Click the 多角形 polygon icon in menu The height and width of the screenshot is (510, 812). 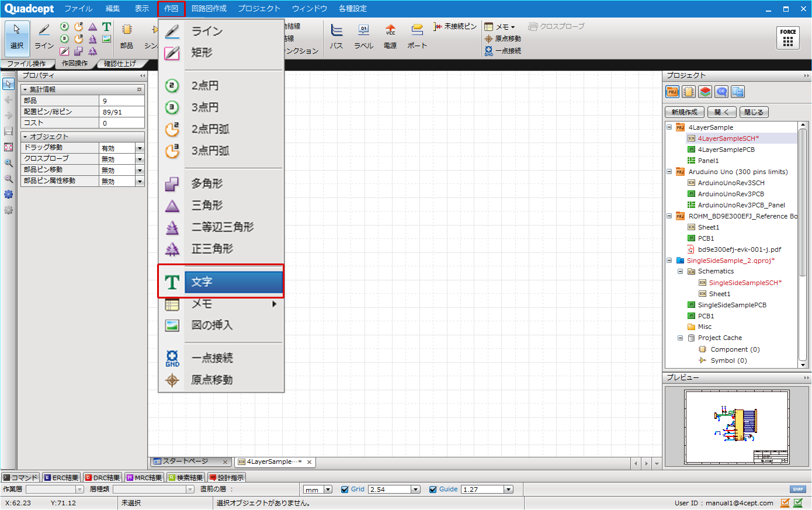click(172, 184)
